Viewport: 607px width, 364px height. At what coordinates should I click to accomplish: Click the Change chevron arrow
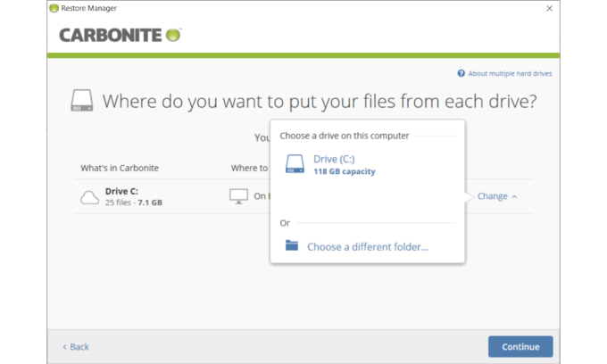514,197
